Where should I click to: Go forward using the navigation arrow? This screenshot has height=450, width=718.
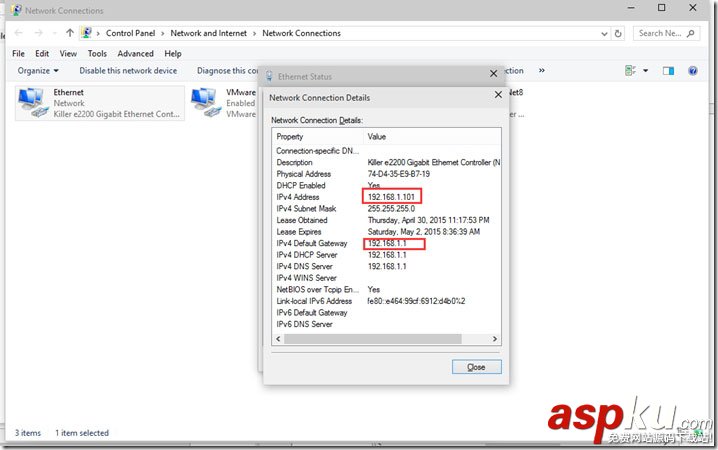point(38,33)
